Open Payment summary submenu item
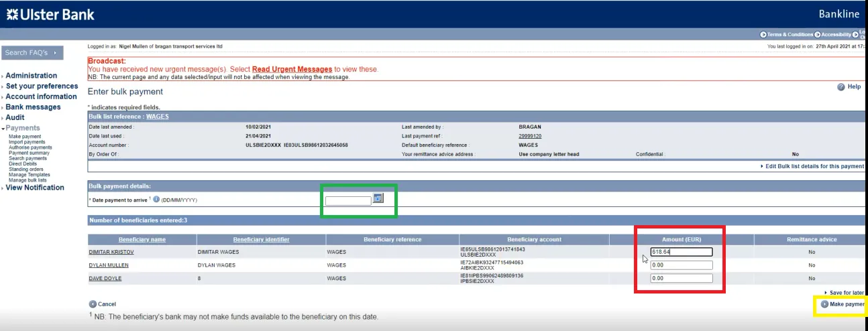 [x=29, y=153]
